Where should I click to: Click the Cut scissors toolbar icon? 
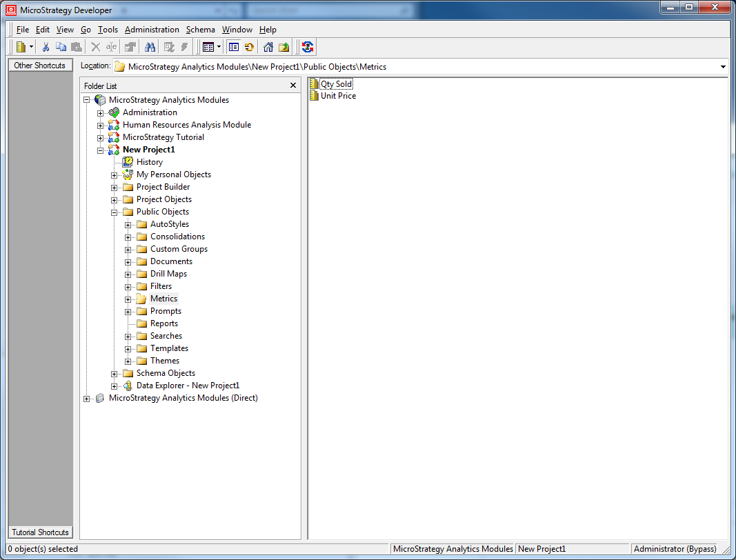[x=46, y=47]
